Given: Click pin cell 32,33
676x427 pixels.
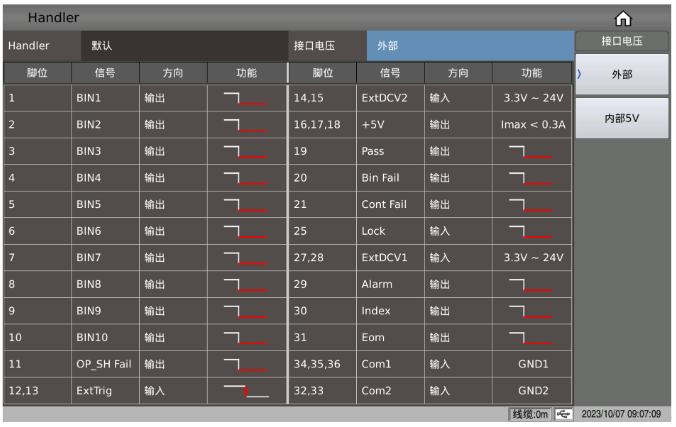Looking at the screenshot, I should (322, 391).
